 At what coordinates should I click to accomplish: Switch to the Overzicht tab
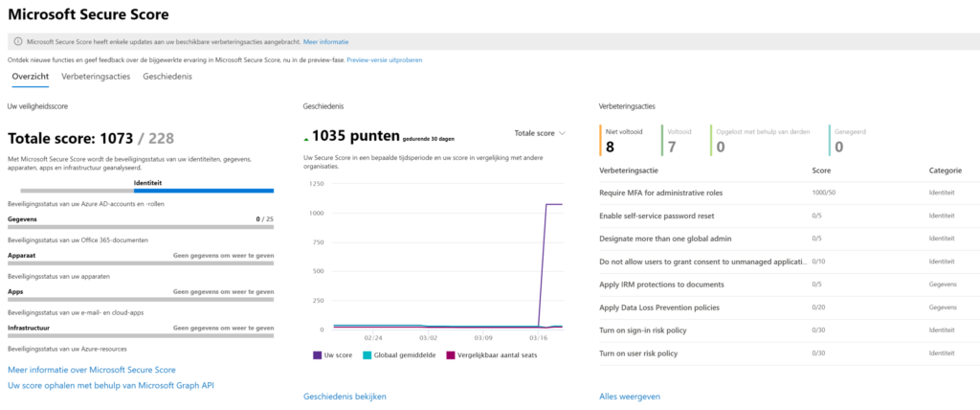[31, 77]
